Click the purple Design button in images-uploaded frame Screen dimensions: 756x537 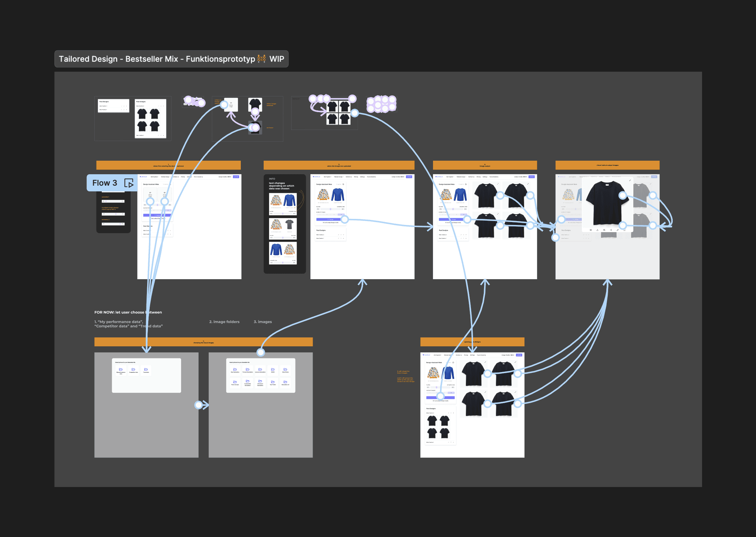pos(330,219)
